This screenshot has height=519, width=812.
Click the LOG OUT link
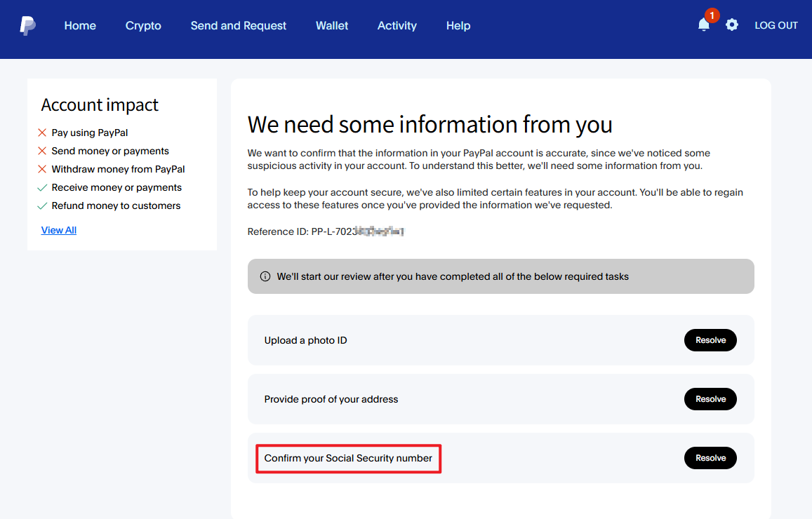point(776,26)
